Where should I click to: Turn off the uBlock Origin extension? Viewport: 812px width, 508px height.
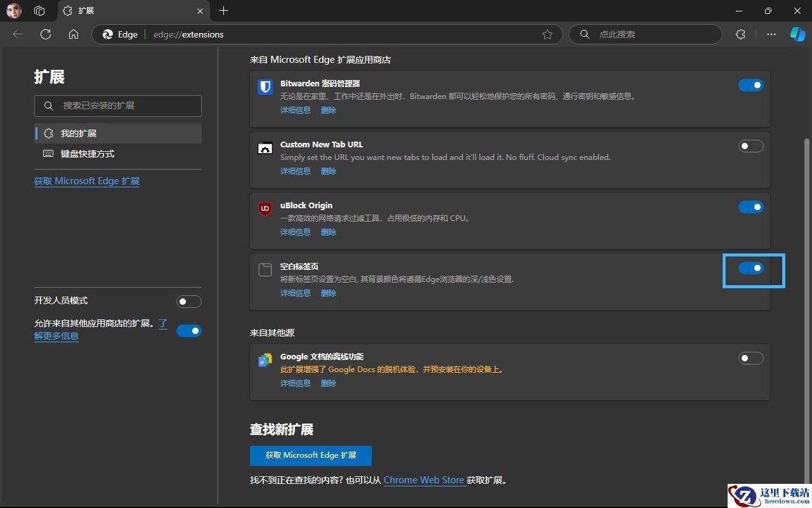pyautogui.click(x=751, y=207)
